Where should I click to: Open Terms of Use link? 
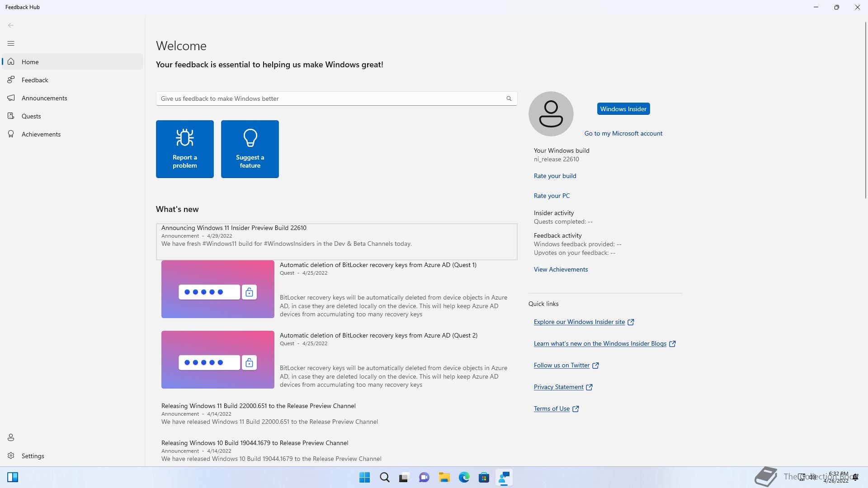coord(552,408)
